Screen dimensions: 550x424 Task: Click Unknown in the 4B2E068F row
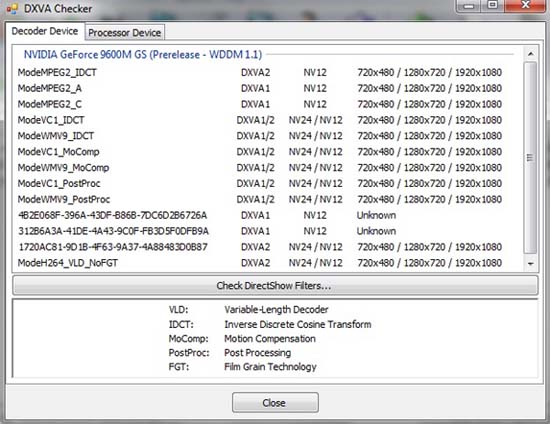click(376, 215)
